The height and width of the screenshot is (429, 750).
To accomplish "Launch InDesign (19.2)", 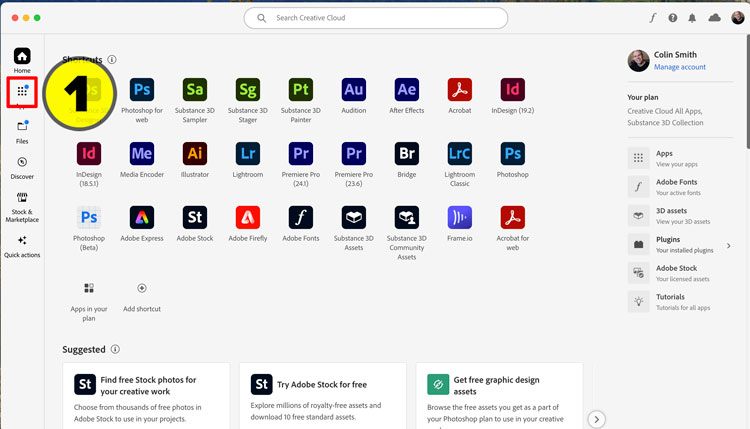I will point(512,90).
